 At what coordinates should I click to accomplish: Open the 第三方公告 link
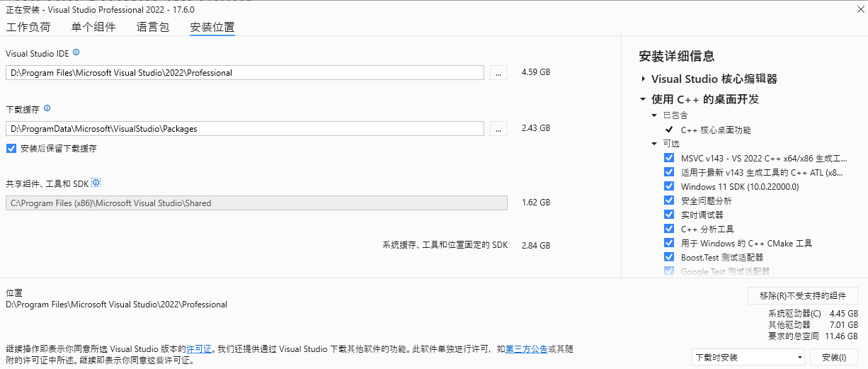point(526,349)
